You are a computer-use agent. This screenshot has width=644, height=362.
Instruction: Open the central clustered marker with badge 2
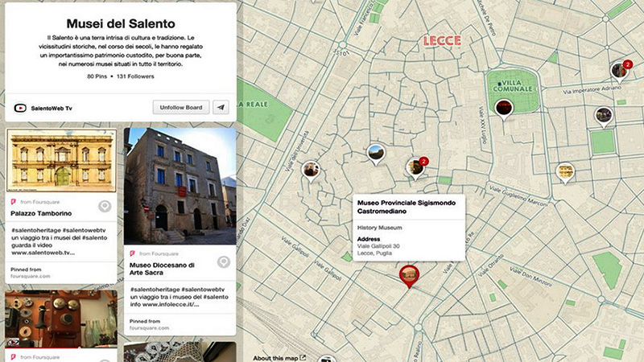click(416, 168)
